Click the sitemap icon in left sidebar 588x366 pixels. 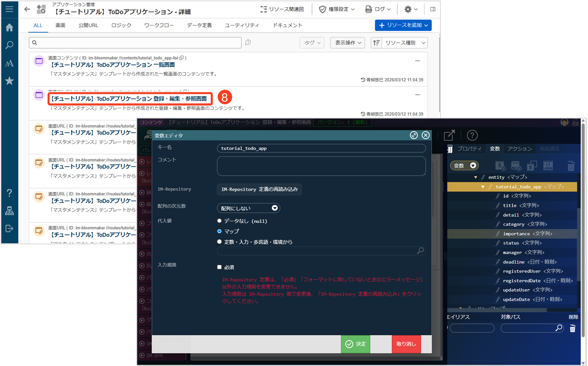pyautogui.click(x=9, y=211)
